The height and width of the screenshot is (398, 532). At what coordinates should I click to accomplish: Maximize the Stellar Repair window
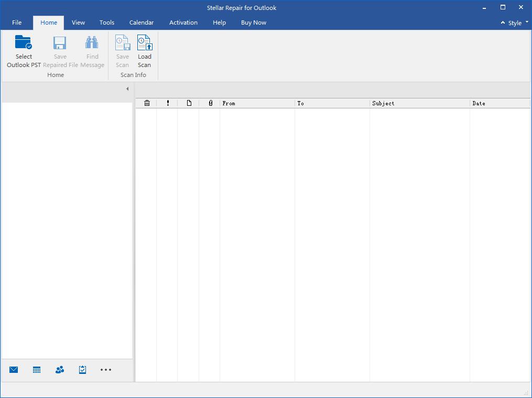pos(503,7)
